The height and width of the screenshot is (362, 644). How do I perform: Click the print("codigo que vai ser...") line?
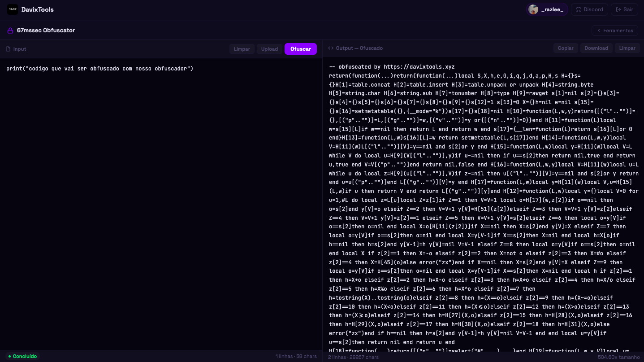pyautogui.click(x=99, y=69)
